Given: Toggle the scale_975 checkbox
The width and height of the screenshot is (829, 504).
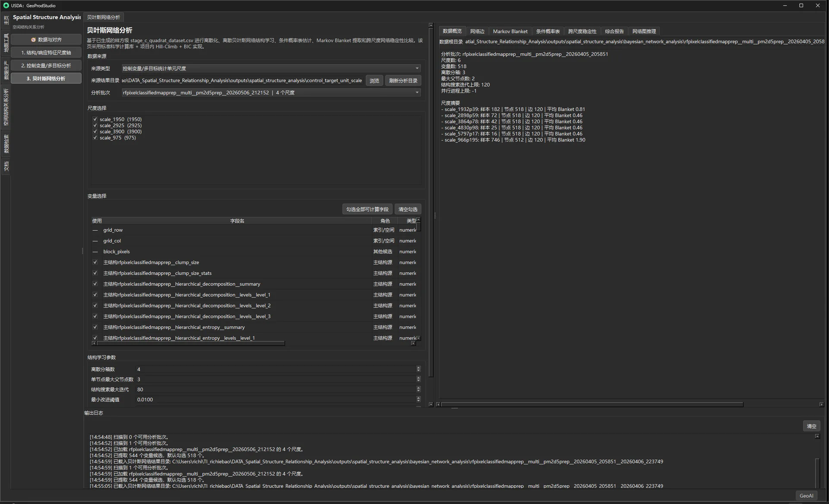Looking at the screenshot, I should coord(95,138).
